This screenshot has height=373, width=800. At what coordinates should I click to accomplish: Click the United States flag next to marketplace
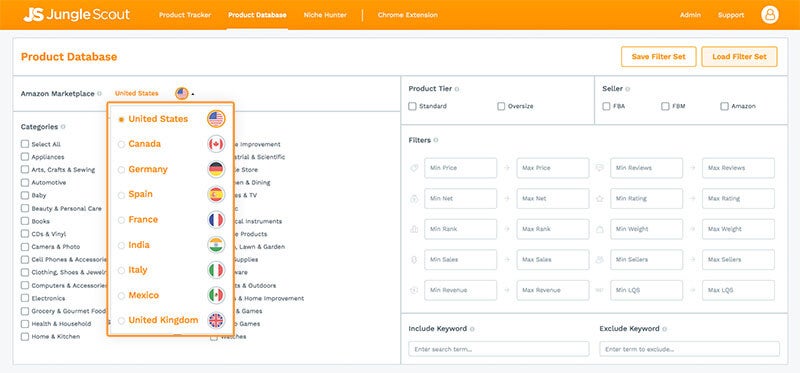point(182,93)
